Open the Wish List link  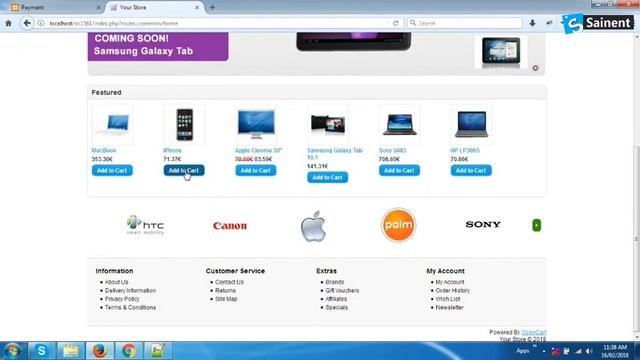coord(448,299)
